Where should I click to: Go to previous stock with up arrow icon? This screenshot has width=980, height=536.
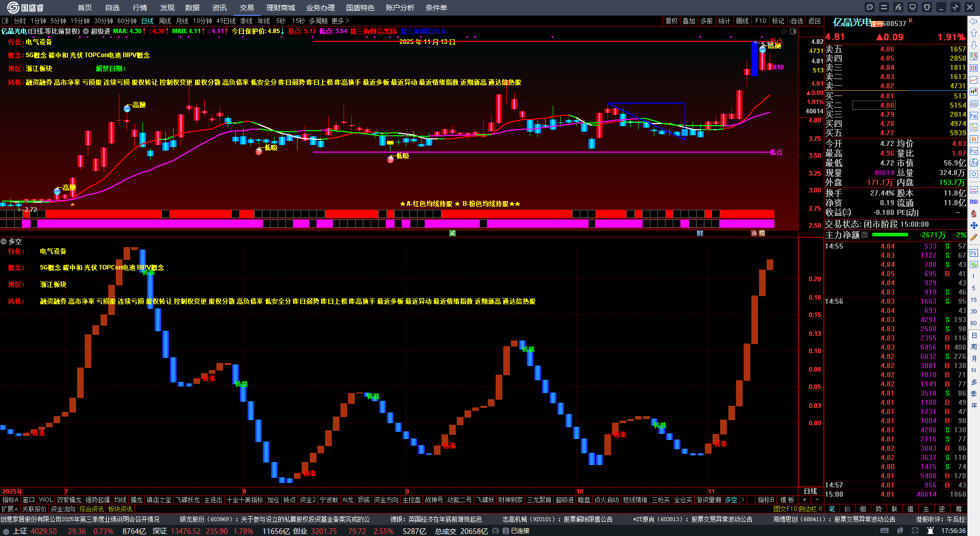tap(974, 33)
